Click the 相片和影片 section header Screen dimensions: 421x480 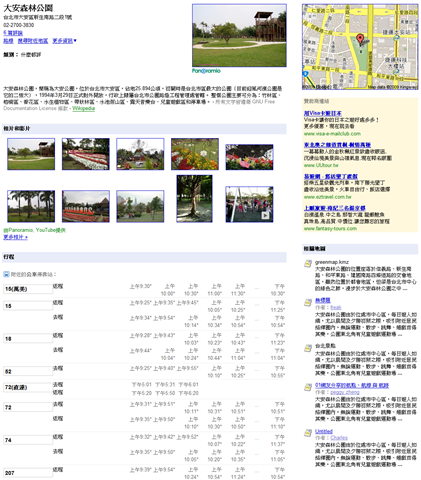[x=144, y=129]
